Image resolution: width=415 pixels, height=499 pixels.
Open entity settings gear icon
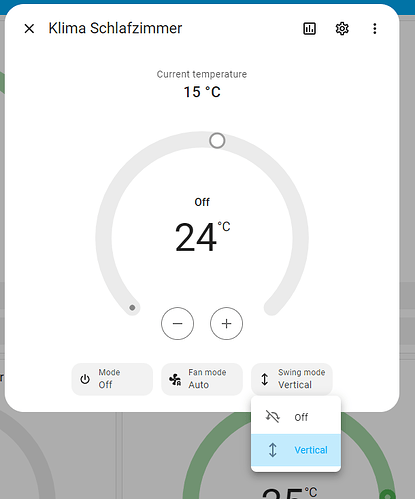342,29
